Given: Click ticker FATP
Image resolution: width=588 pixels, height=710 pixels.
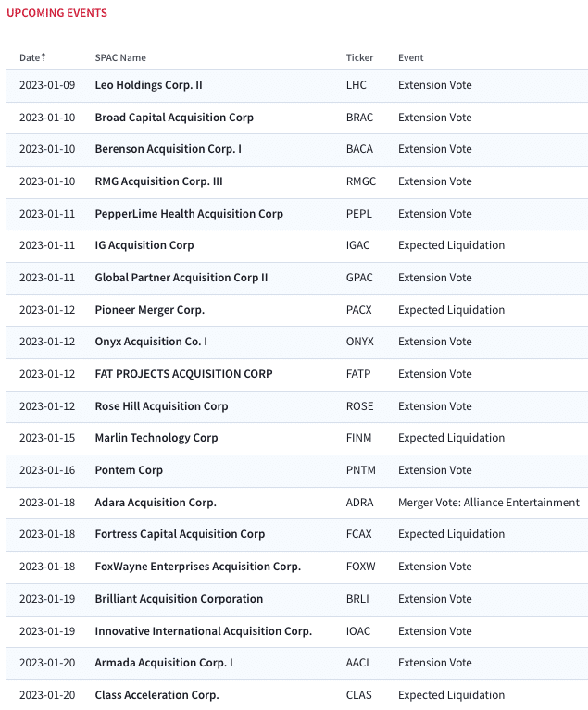Looking at the screenshot, I should pos(358,374).
